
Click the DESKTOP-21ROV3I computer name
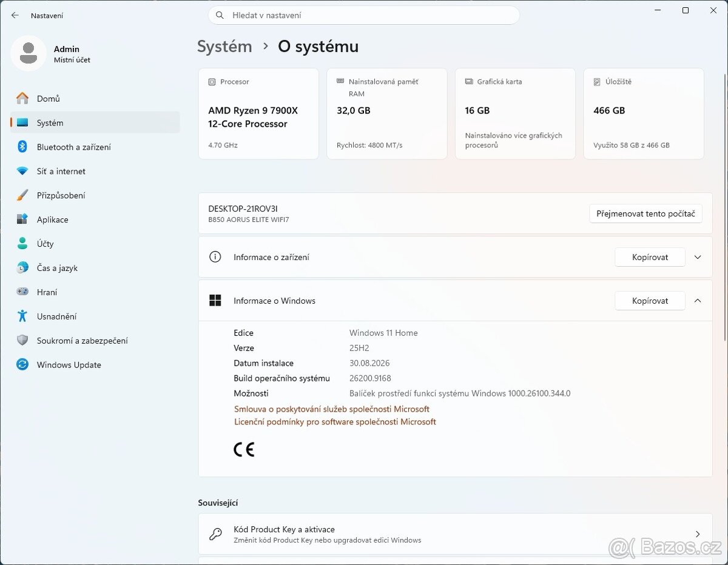[x=243, y=209]
